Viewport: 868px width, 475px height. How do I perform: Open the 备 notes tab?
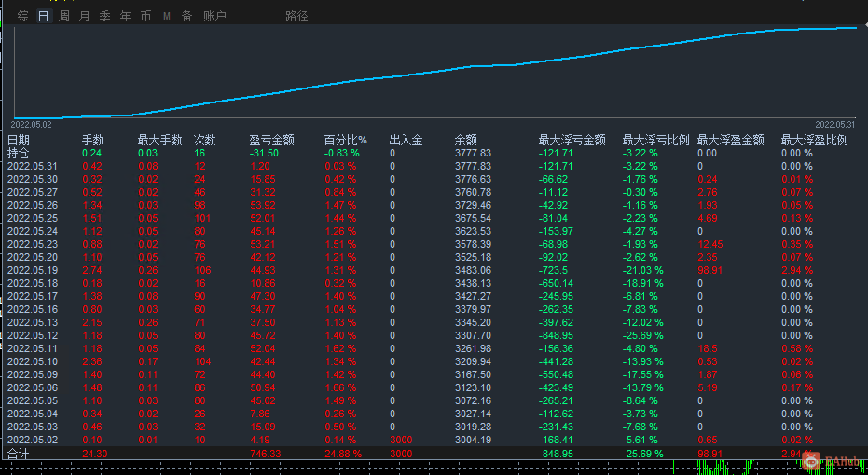pyautogui.click(x=187, y=16)
